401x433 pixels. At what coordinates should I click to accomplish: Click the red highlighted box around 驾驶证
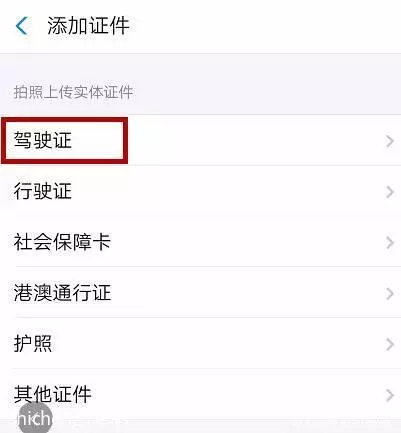click(x=64, y=140)
